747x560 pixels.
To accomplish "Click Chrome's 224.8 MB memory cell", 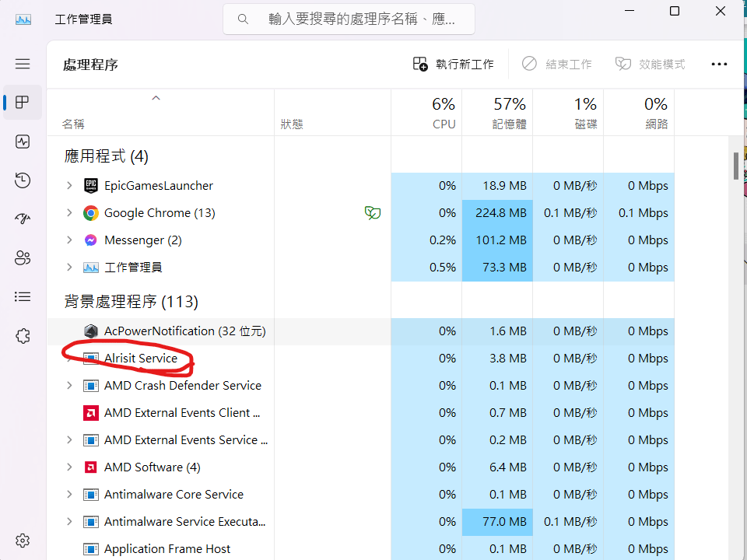I will 497,213.
